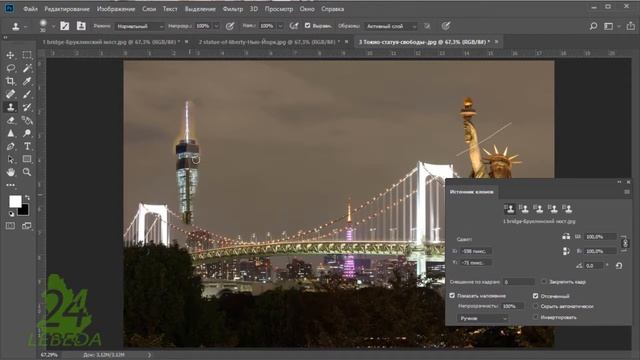The width and height of the screenshot is (640, 360).
Task: Enable Инвертировать option
Action: coord(536,317)
